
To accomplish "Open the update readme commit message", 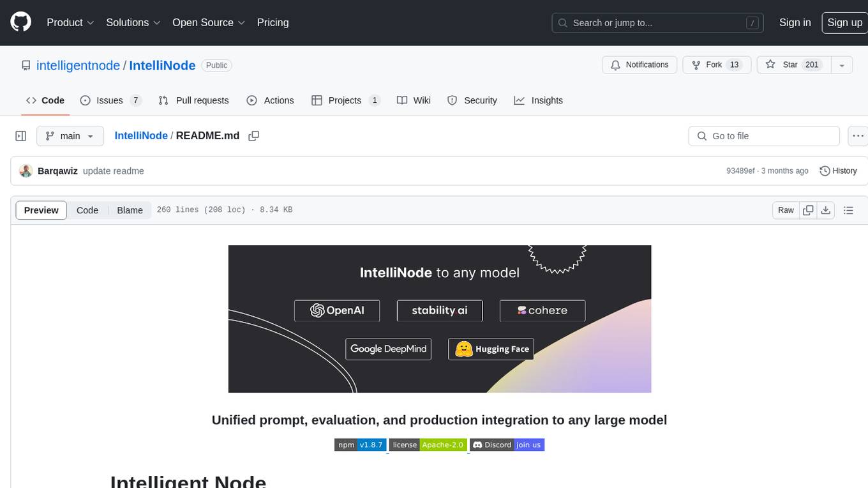I will (114, 171).
